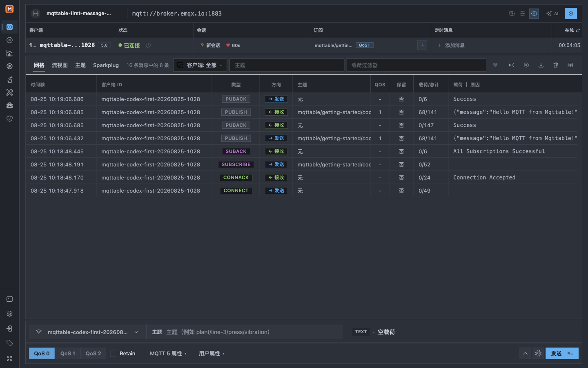Click the circled play icon in message toolbar
588x368 pixels.
click(526, 65)
